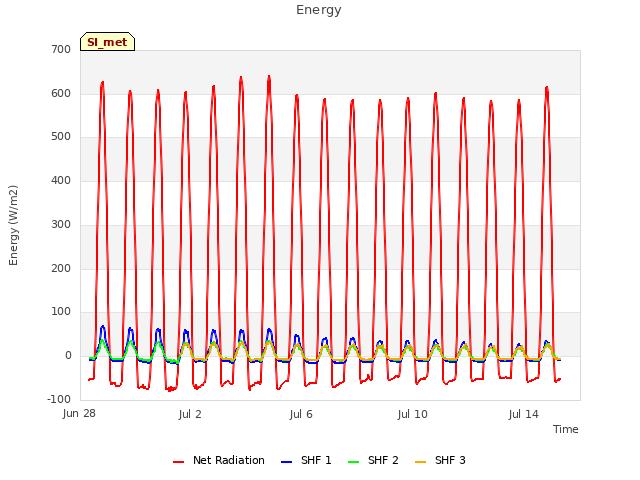
Task: Click the green SHF 2 legend swatch
Action: 353,462
